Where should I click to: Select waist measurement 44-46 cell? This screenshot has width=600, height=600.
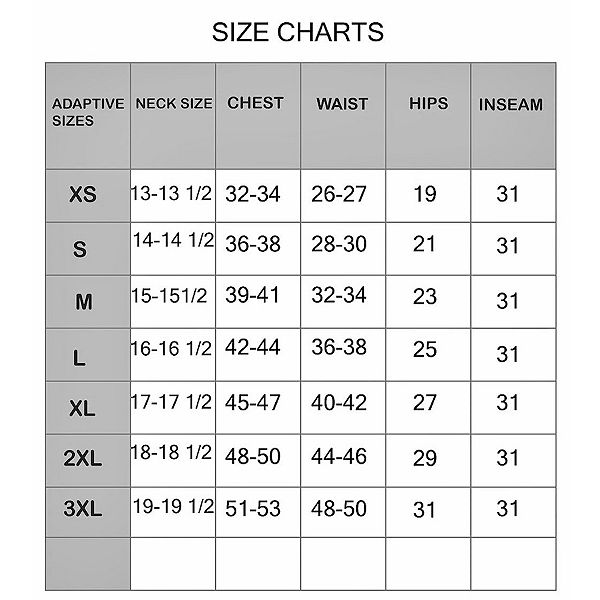coord(339,456)
